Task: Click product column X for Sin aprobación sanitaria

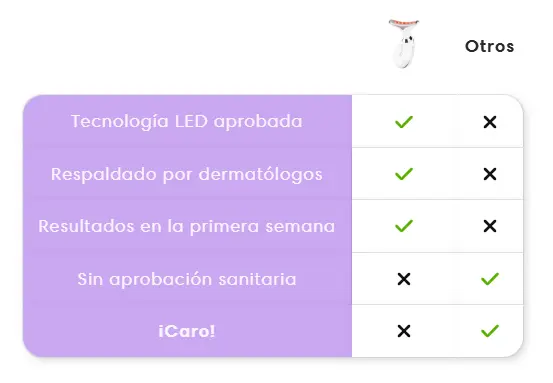Action: pyautogui.click(x=404, y=279)
